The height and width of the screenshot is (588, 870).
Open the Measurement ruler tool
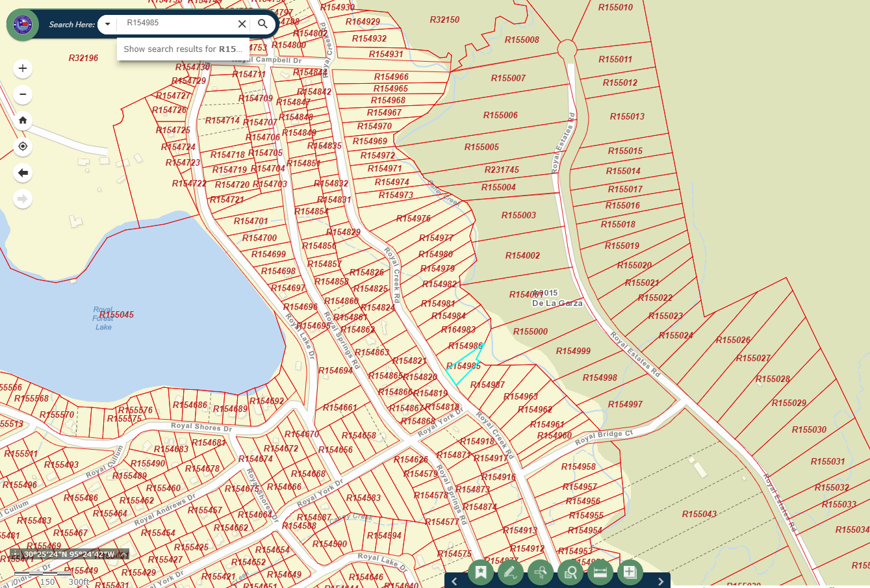point(600,572)
